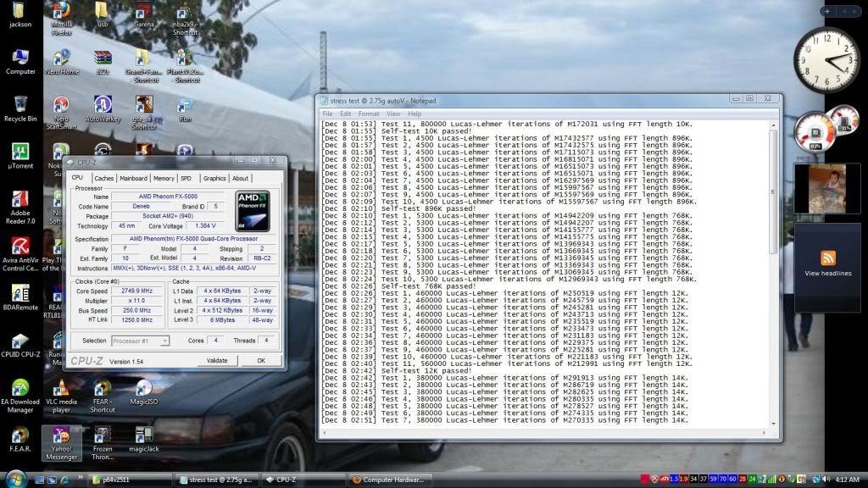The height and width of the screenshot is (488, 868).
Task: Click the Notepad scroll-down arrow
Action: [773, 424]
